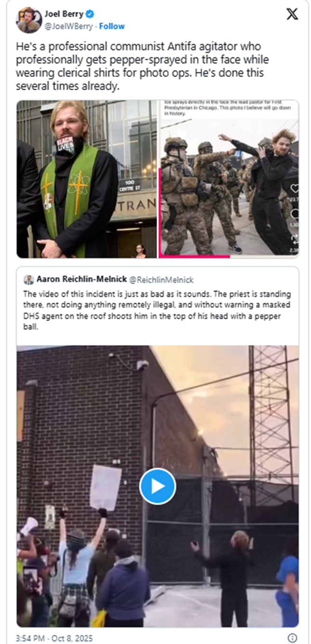The height and width of the screenshot is (644, 311).
Task: Click heart icon in TikTok screenshot
Action: [295, 188]
